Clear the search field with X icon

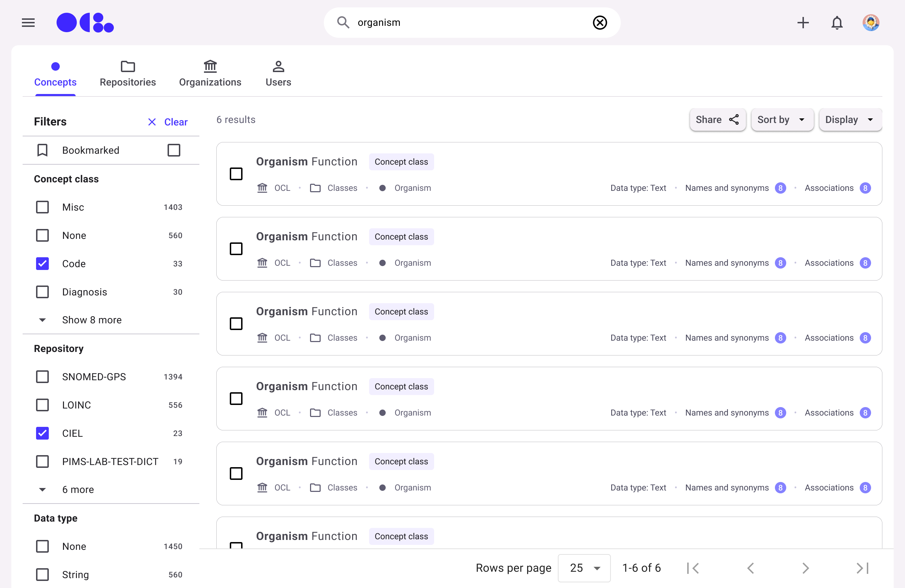click(600, 23)
